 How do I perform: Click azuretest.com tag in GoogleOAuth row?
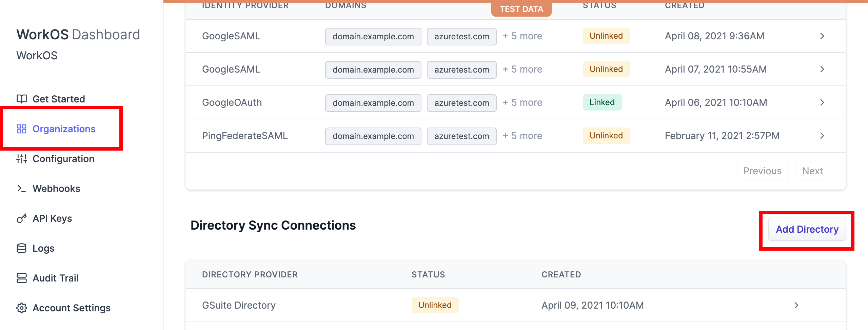(x=461, y=103)
